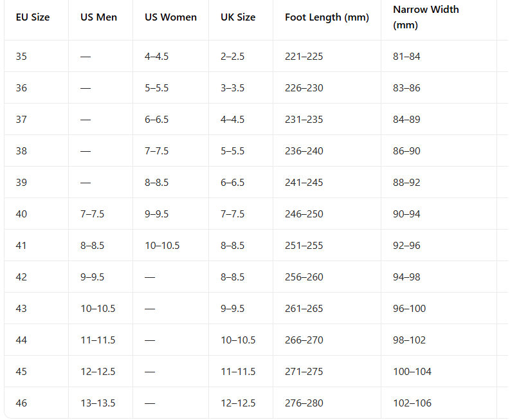Select US Women 4–4.5 cell
The width and height of the screenshot is (510, 420).
[157, 57]
